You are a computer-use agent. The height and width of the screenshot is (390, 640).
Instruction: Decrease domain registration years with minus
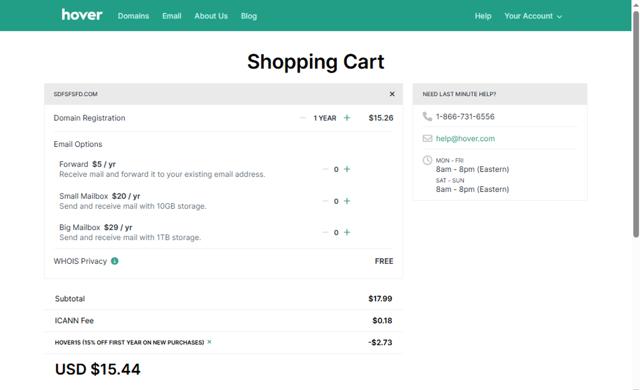303,117
